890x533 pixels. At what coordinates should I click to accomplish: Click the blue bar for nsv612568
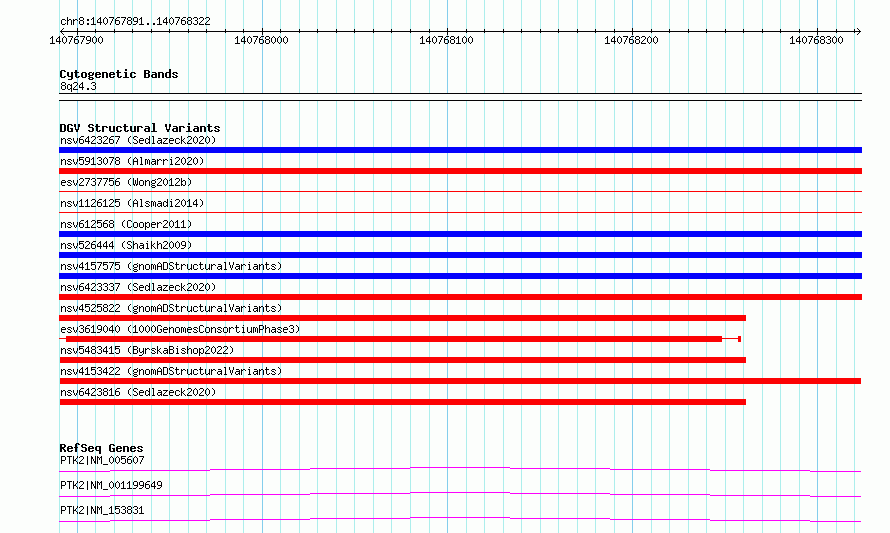pos(460,234)
